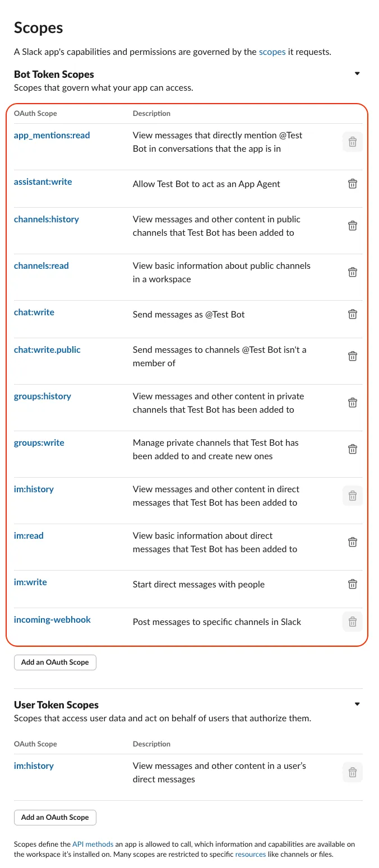Viewport: 379px width, 868px height.
Task: Open the "scopes" documentation link
Action: click(x=272, y=52)
